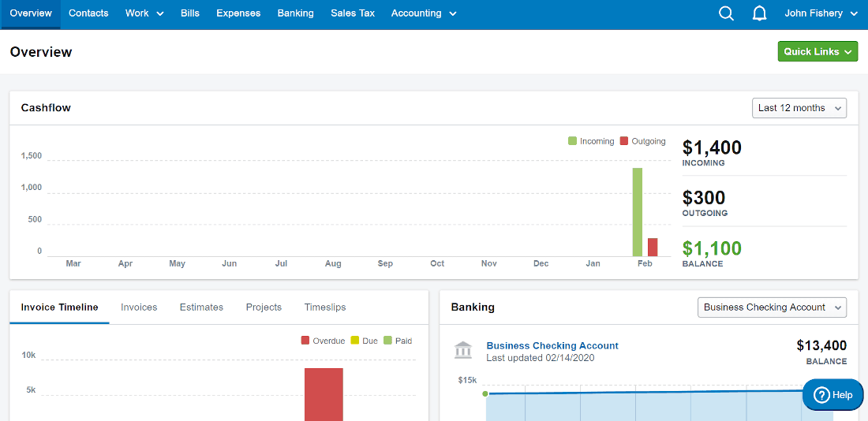868x421 pixels.
Task: Open the Business Checking Account link
Action: [x=552, y=346]
